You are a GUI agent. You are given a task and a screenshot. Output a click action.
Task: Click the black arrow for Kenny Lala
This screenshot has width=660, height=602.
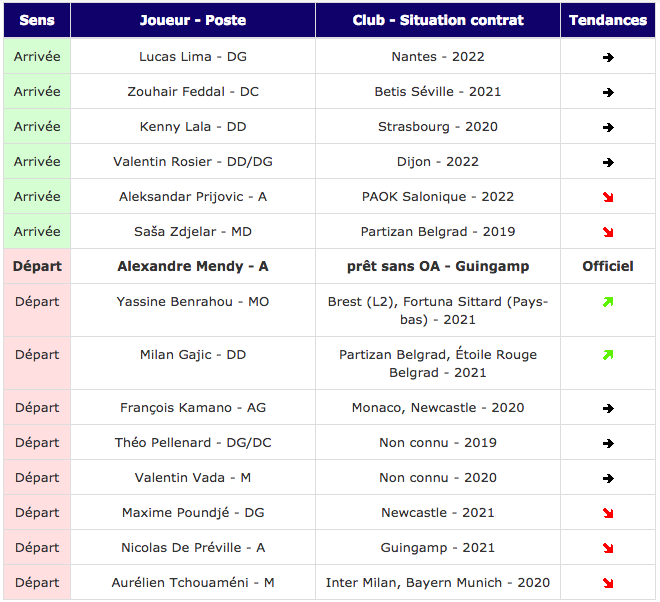click(x=608, y=128)
